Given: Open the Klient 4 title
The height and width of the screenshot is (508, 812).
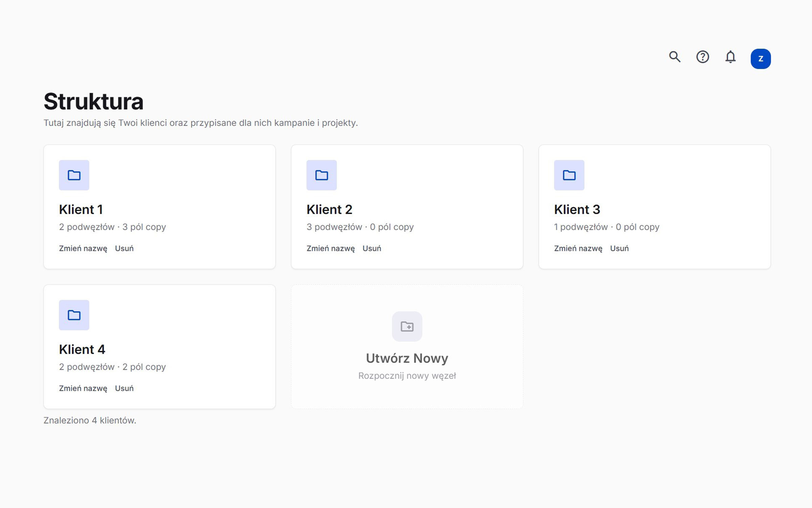Looking at the screenshot, I should (x=82, y=349).
